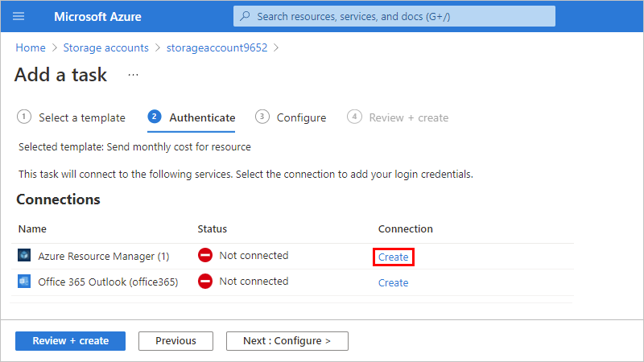Click step 3 circle icon
644x362 pixels.
click(x=262, y=117)
